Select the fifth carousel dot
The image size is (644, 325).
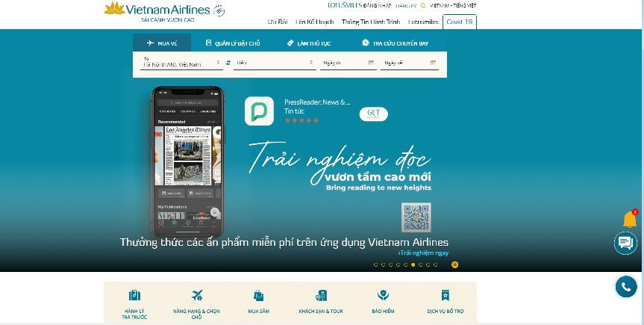[405, 265]
